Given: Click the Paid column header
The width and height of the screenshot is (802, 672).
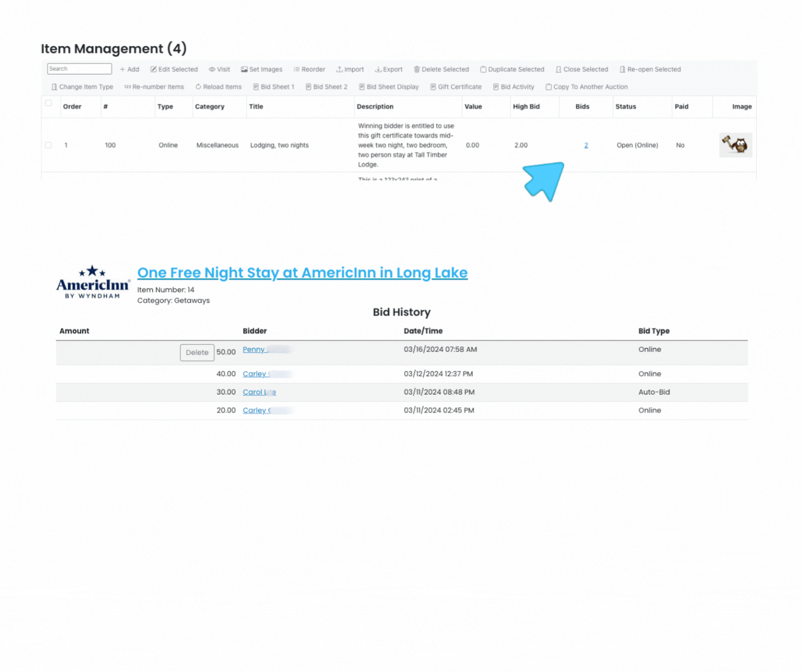Looking at the screenshot, I should (x=681, y=107).
